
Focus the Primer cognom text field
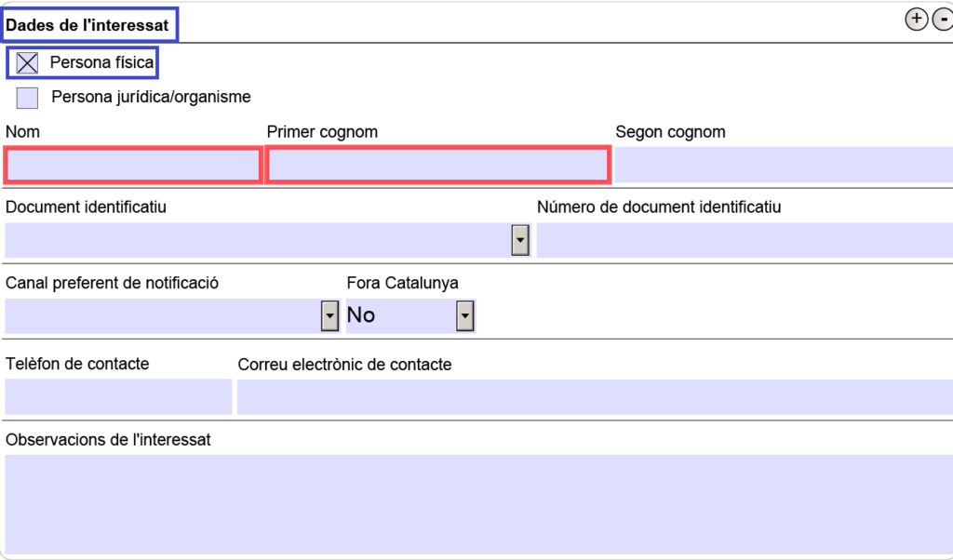click(438, 166)
